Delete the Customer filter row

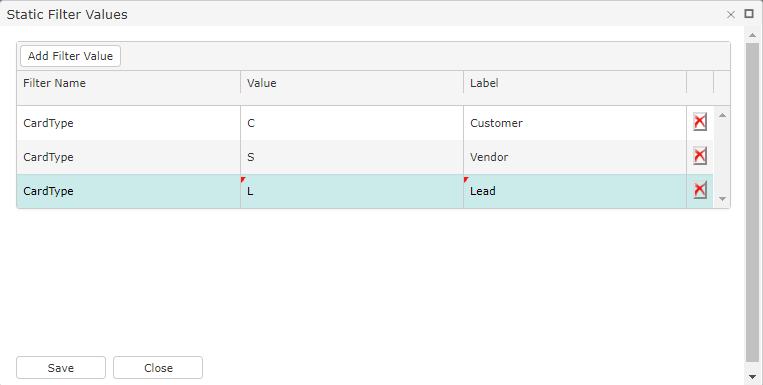pos(700,122)
